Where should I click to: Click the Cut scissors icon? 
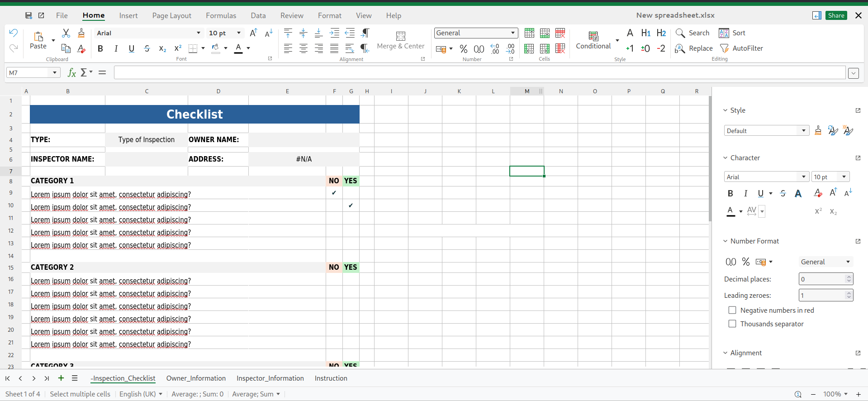tap(66, 33)
